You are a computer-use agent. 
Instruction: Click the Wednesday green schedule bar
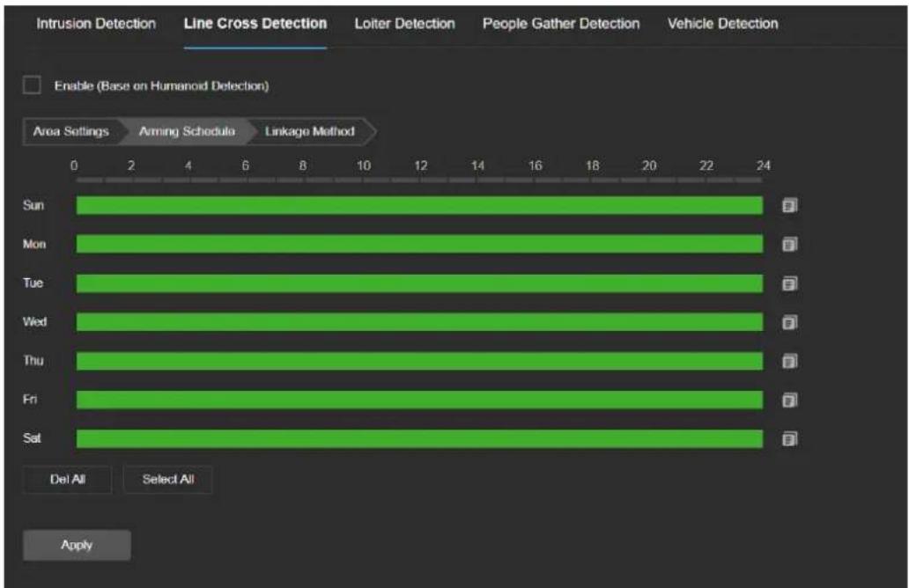tap(420, 322)
